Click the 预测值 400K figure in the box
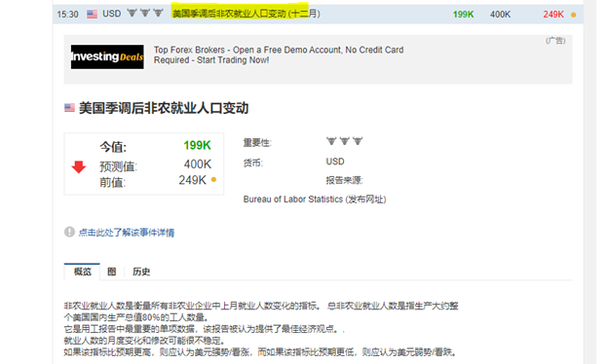Viewport: 608px width, 364px height. click(198, 164)
